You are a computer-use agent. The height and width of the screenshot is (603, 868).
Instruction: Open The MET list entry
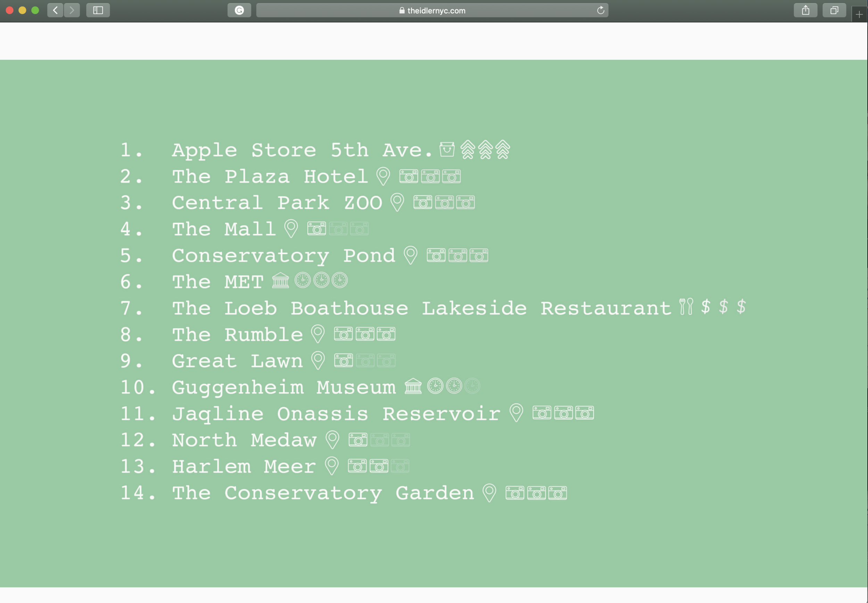[x=218, y=282]
